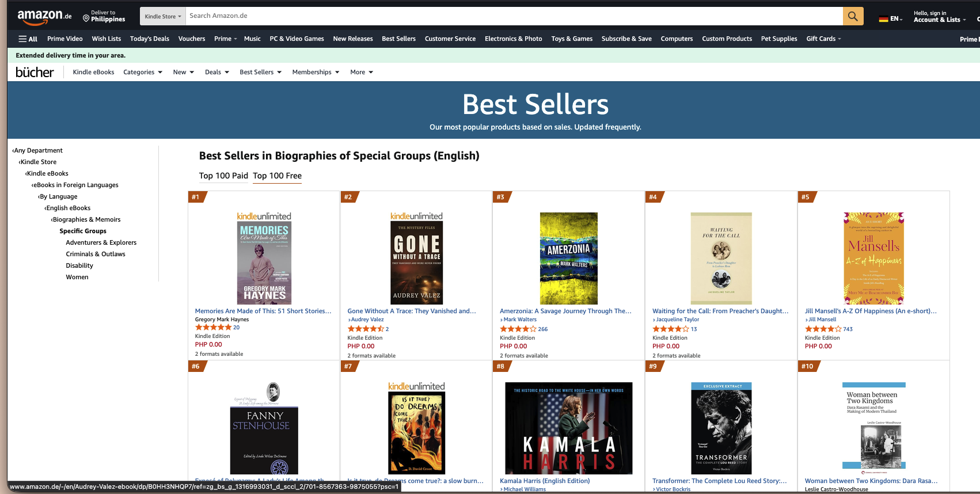Screen dimensions: 980x494
Task: Open Woman between Two Kingdoms cover
Action: (x=874, y=428)
